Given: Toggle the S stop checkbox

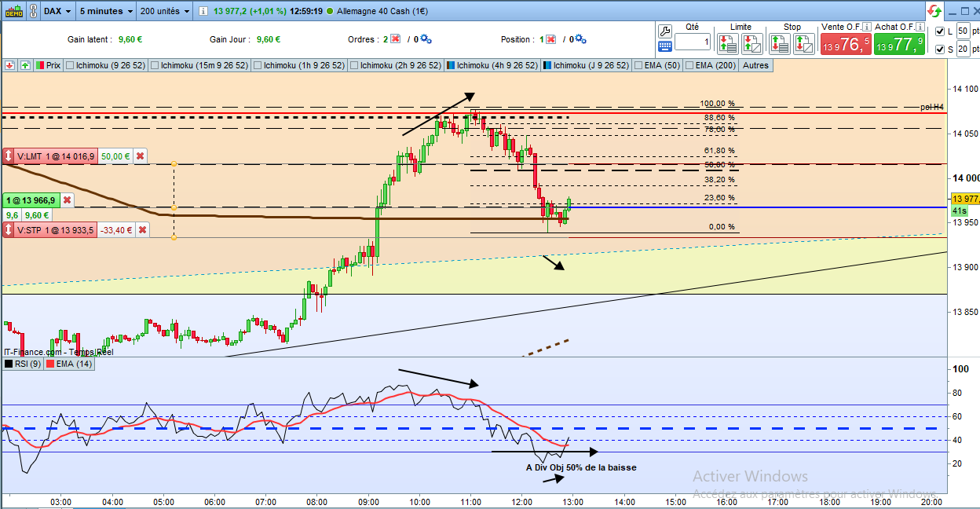Looking at the screenshot, I should point(941,49).
